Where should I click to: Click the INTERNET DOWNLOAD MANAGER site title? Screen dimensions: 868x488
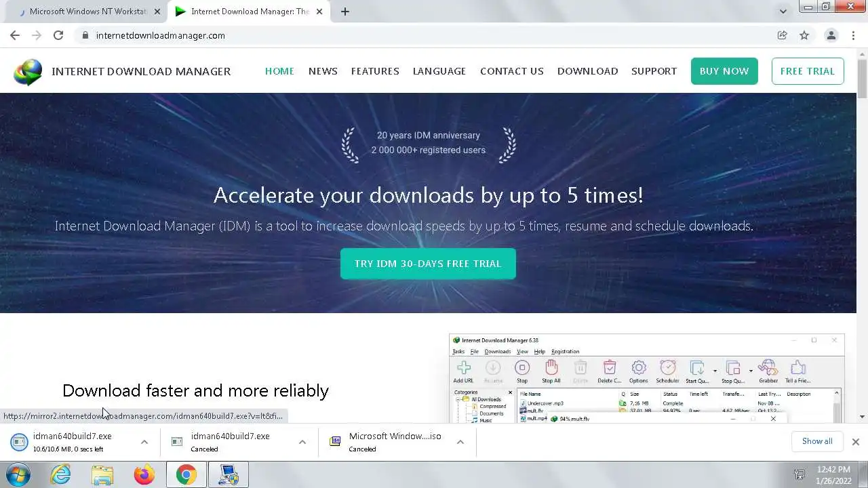pos(141,71)
